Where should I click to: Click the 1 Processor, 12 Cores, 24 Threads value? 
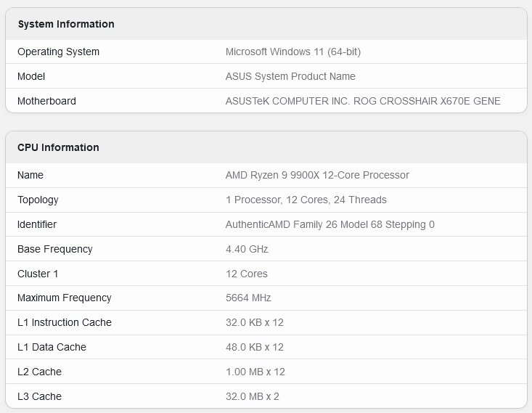point(306,200)
